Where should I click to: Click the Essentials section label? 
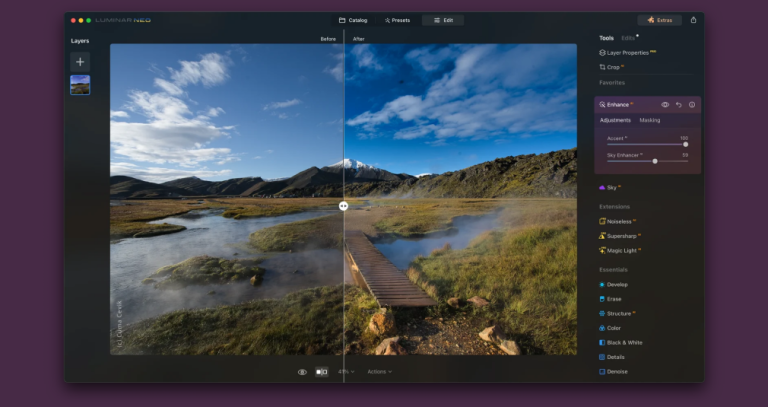[x=613, y=270]
